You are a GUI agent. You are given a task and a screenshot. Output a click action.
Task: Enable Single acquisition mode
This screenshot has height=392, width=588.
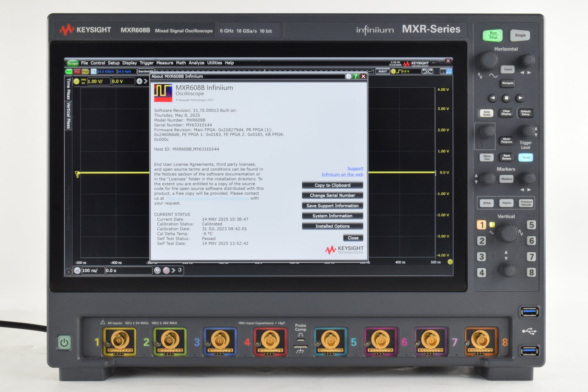click(85, 72)
